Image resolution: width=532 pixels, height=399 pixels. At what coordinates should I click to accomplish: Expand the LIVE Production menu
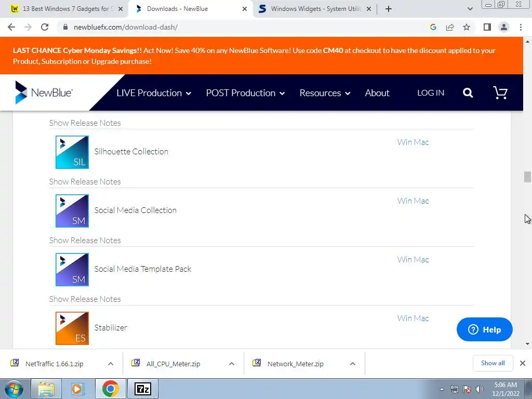[154, 93]
